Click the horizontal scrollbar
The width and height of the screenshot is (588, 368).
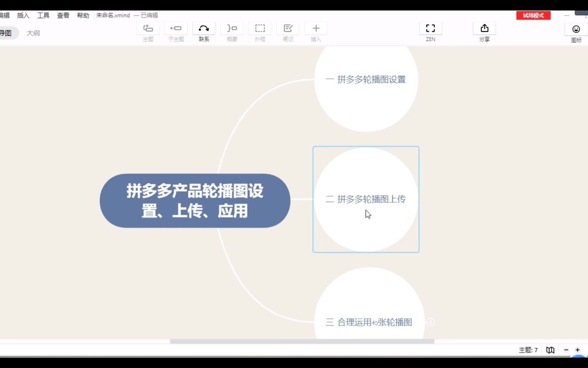coord(302,341)
